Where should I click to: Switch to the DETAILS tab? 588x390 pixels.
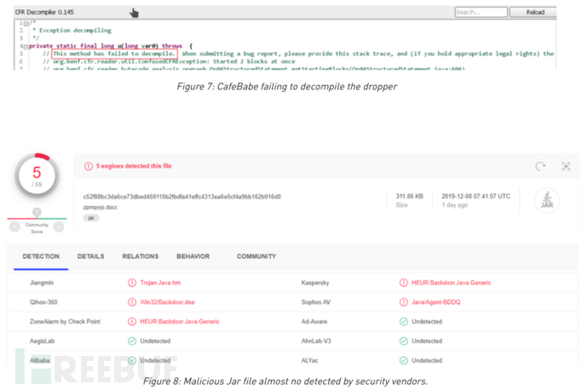tap(90, 256)
